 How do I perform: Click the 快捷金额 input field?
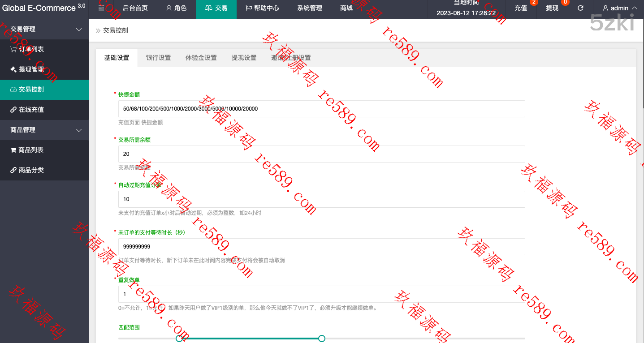(x=321, y=109)
